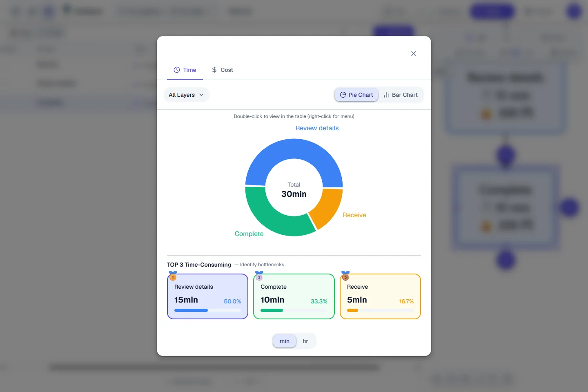This screenshot has width=588, height=392.
Task: Click the Review details title in first card
Action: pyautogui.click(x=194, y=287)
